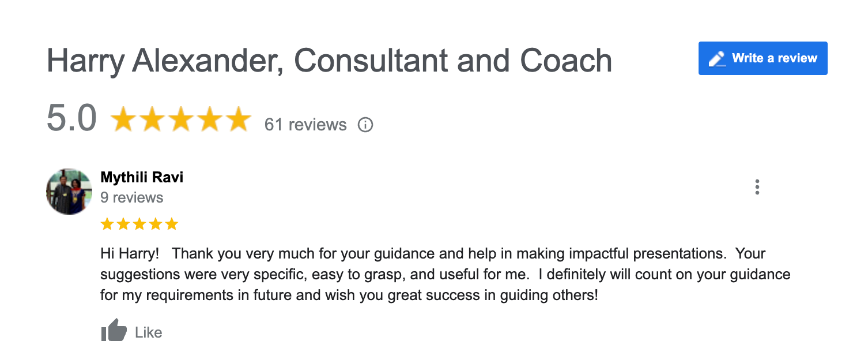Click the first star in Mythili's review rating
The width and height of the screenshot is (868, 352).
click(107, 224)
